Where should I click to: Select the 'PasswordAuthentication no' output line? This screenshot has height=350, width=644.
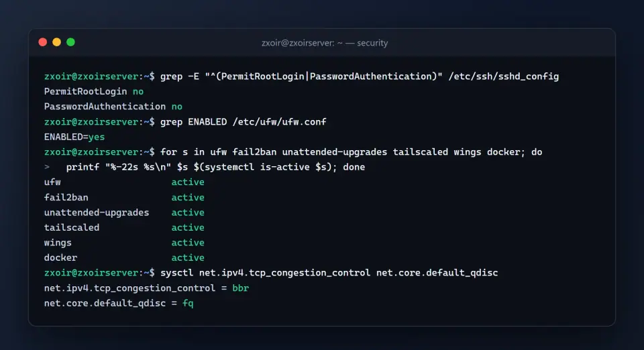pos(113,107)
